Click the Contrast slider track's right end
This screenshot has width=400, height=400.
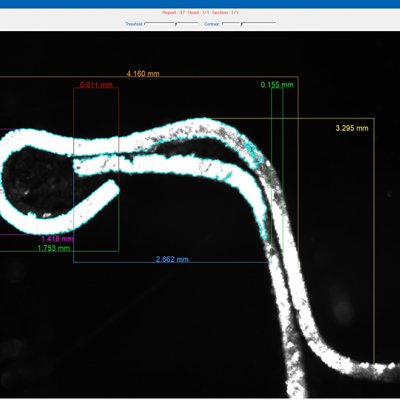[274, 23]
